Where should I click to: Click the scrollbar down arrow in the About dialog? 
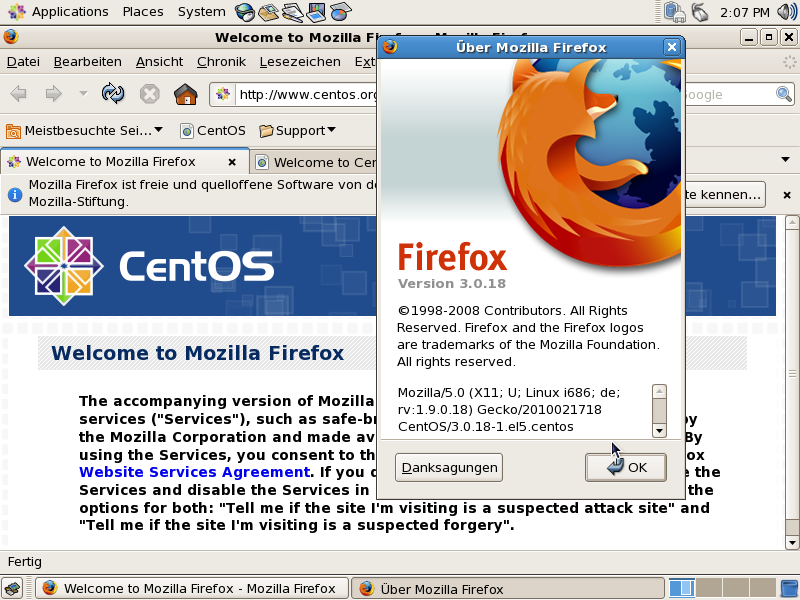pos(659,431)
